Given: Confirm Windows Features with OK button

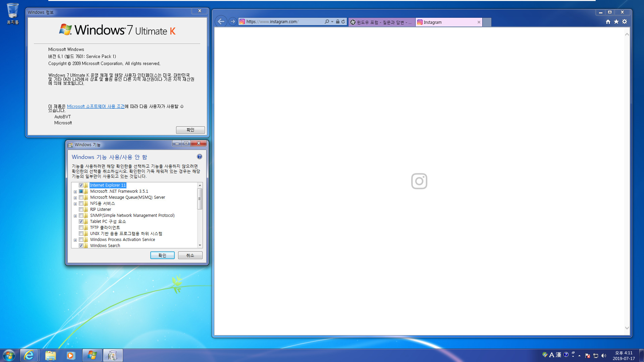Looking at the screenshot, I should pos(162,255).
